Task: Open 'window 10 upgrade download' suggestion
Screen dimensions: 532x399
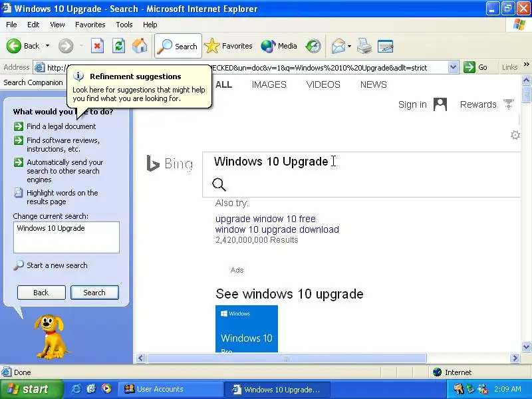Action: [x=277, y=229]
